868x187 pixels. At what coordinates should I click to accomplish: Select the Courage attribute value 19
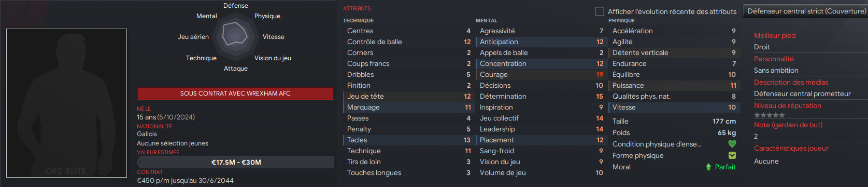[600, 74]
